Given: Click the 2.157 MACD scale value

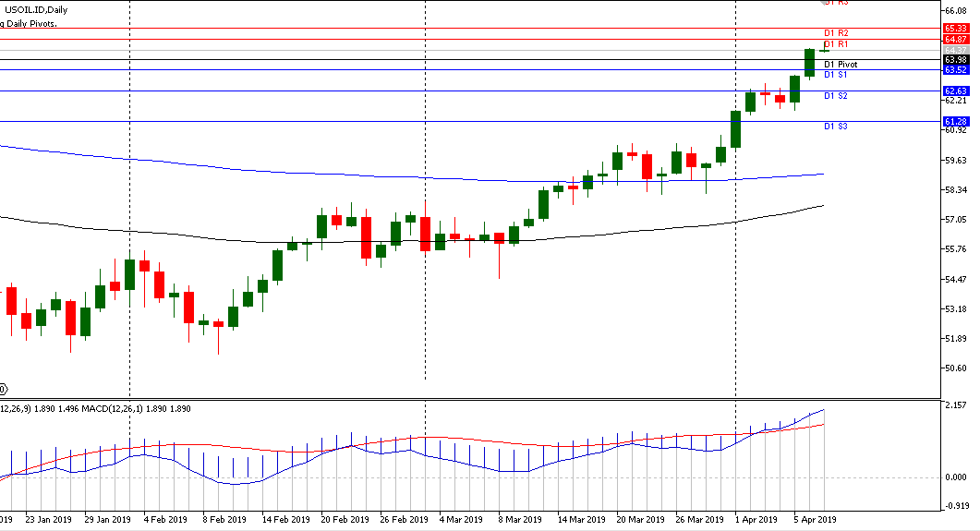Looking at the screenshot, I should 956,405.
